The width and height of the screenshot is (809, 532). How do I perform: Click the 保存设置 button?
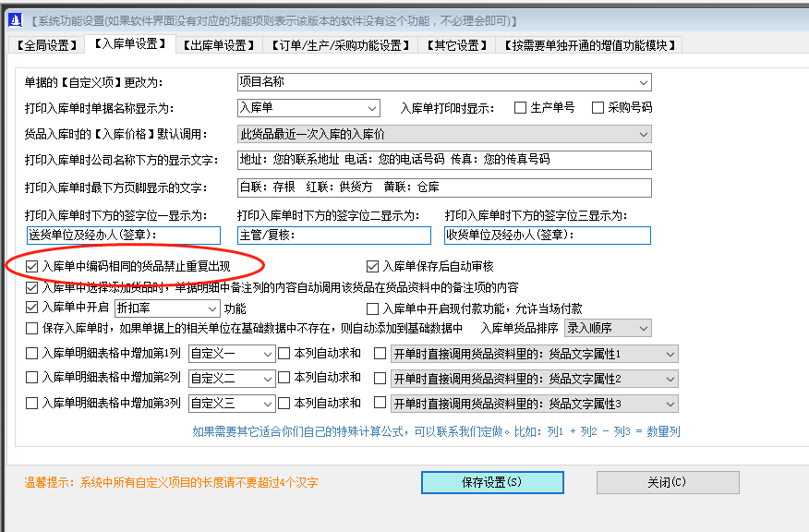coord(492,482)
